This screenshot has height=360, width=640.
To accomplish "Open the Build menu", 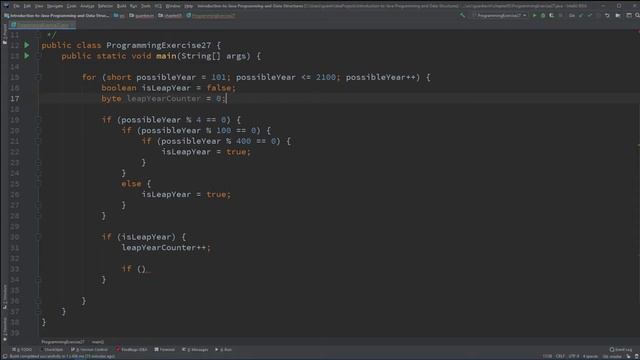I will point(121,6).
